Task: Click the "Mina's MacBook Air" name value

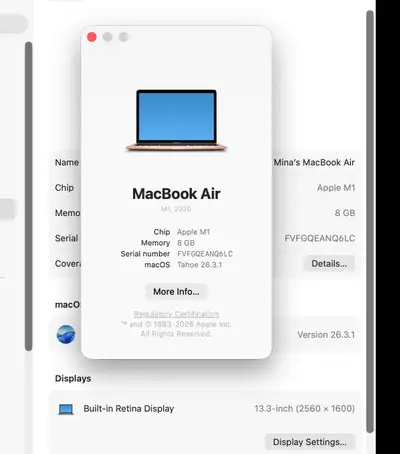Action: click(314, 162)
